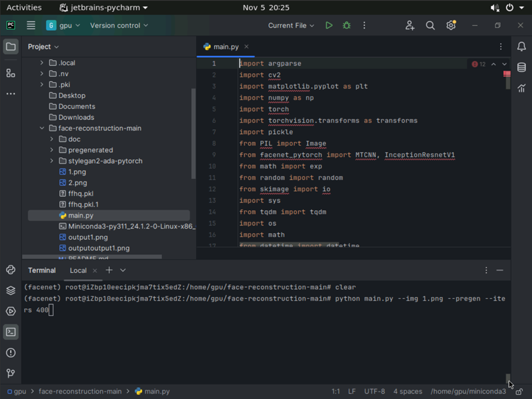
Task: Open the Git tool window icon
Action: click(x=10, y=373)
